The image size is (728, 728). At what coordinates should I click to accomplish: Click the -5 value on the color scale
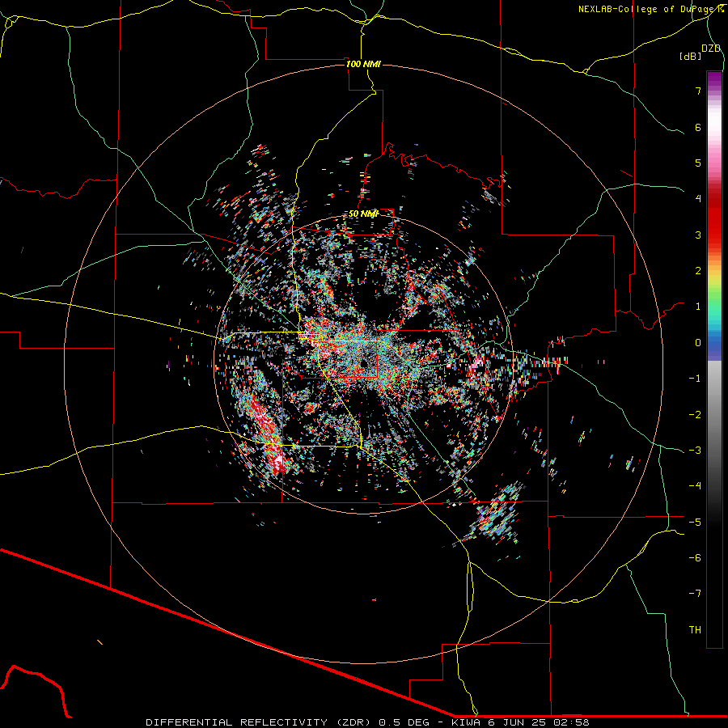click(695, 522)
